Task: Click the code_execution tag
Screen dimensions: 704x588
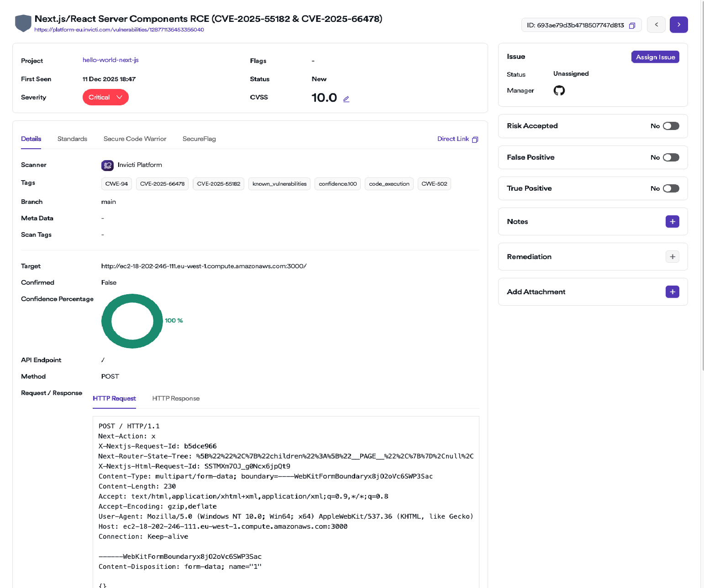Action: tap(389, 184)
